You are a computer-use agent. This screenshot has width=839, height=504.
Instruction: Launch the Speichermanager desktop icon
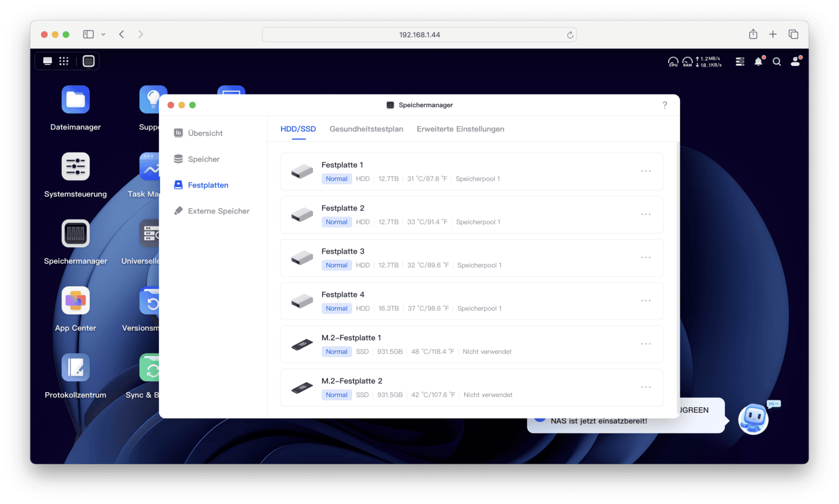75,234
